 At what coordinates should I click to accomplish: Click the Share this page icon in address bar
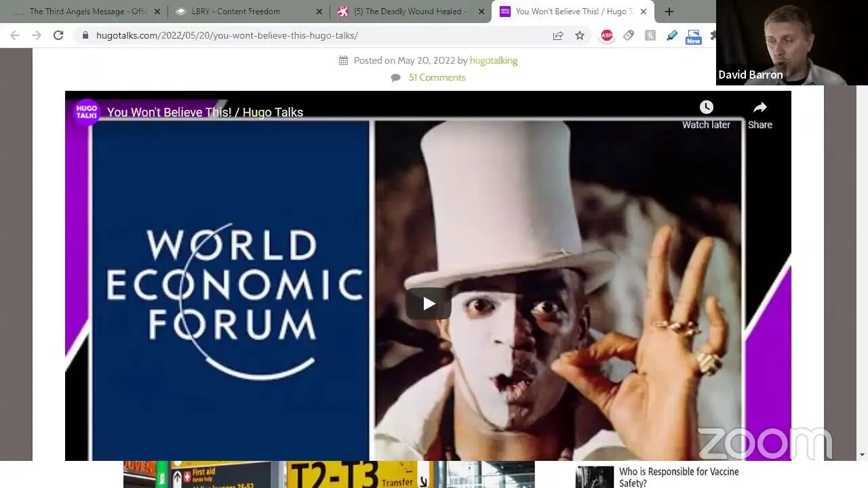pos(558,35)
